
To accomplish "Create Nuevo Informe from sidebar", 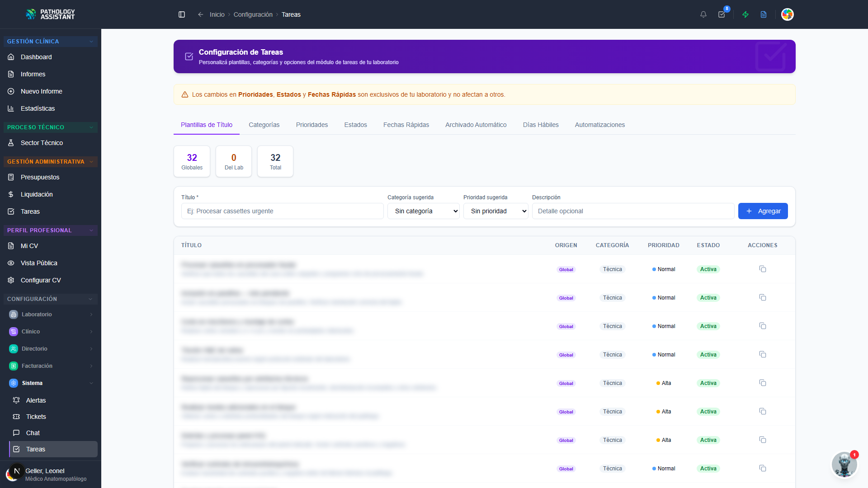I will pos(51,91).
